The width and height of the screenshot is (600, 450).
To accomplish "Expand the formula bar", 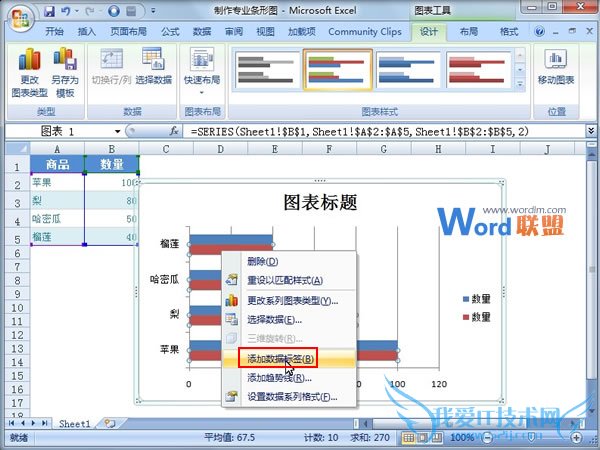I will pos(591,131).
